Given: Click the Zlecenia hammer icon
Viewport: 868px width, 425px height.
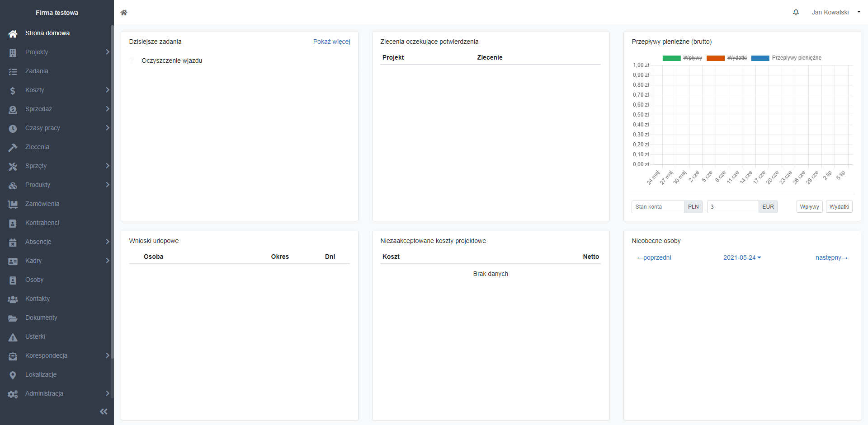Looking at the screenshot, I should coord(13,147).
